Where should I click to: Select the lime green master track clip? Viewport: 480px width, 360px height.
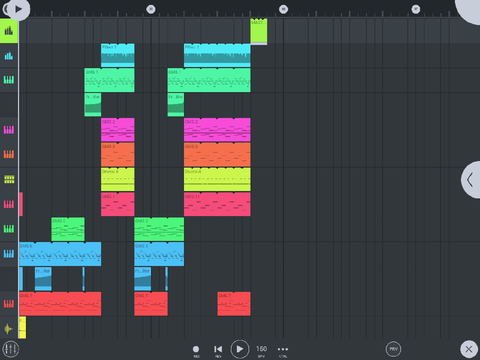(x=259, y=31)
